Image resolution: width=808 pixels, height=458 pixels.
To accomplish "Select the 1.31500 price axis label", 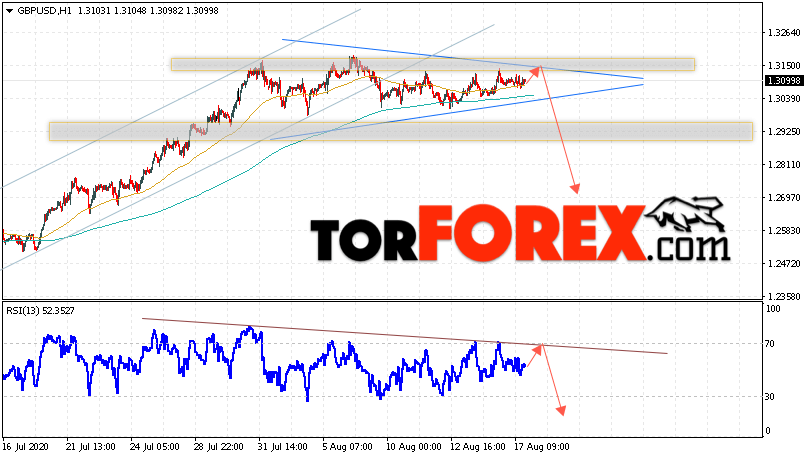I will [x=784, y=65].
